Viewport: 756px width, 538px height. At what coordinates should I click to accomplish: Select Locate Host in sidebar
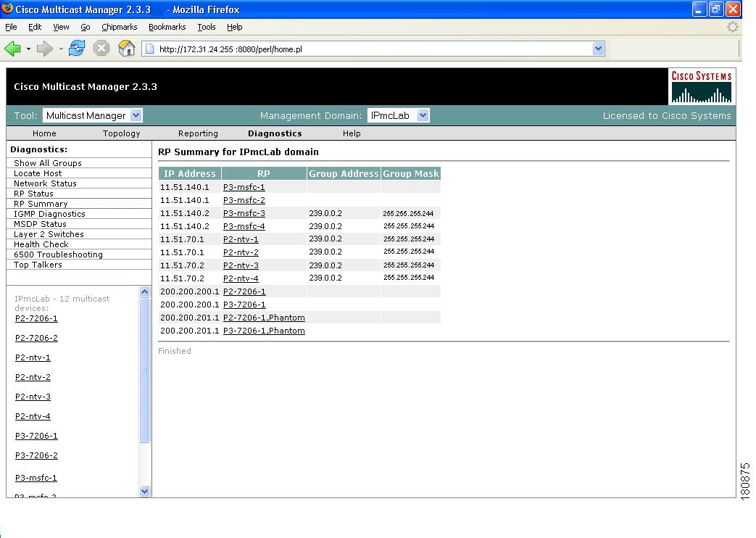(x=38, y=173)
